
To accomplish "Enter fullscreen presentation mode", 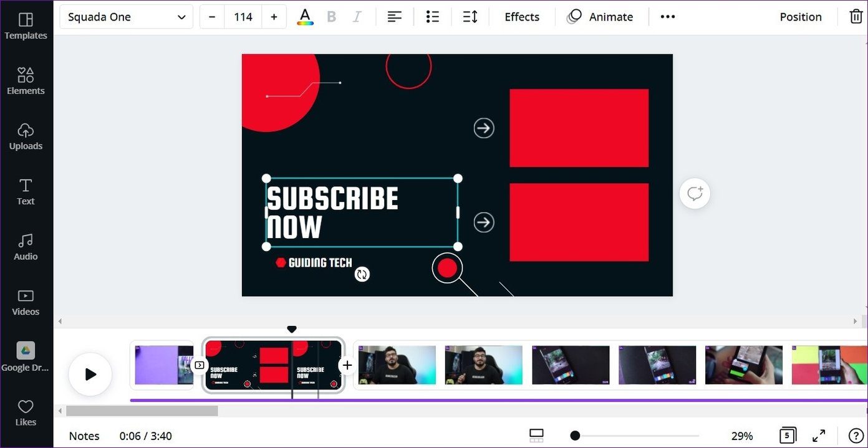I will pos(819,436).
